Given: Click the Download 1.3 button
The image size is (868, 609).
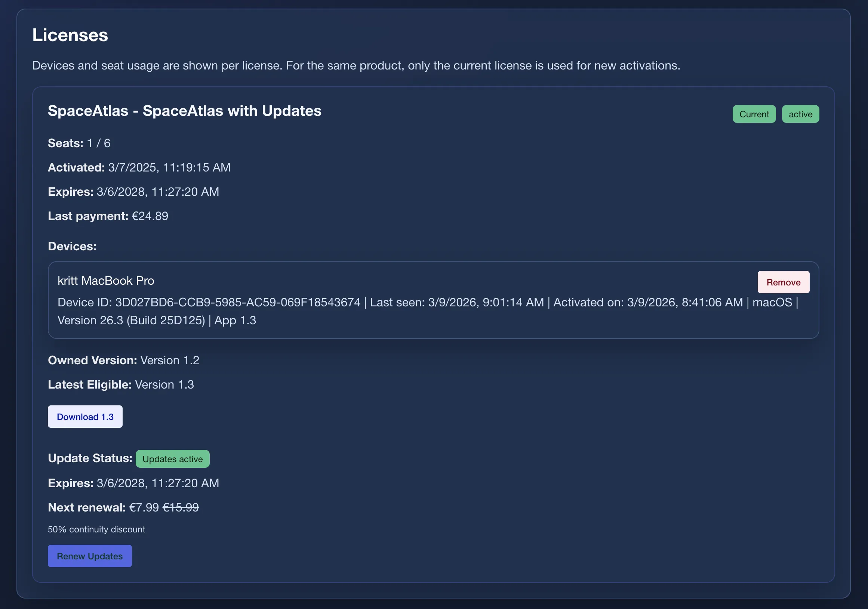Looking at the screenshot, I should pyautogui.click(x=85, y=416).
